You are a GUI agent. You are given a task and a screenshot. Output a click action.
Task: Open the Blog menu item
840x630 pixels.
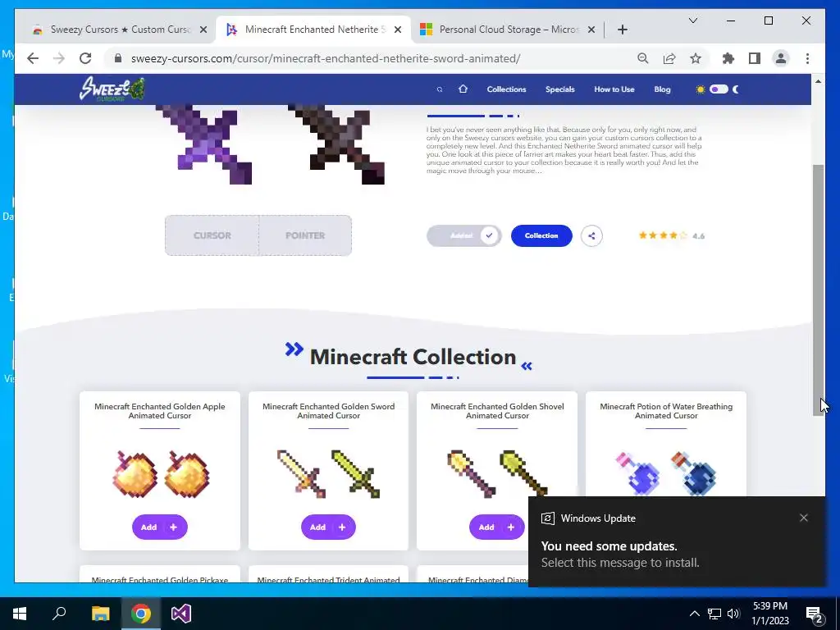coord(662,89)
